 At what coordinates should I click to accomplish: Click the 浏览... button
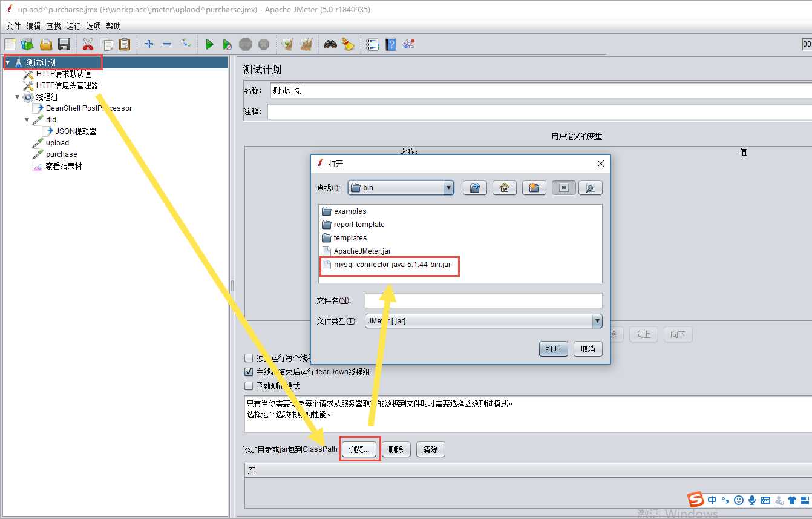[359, 449]
